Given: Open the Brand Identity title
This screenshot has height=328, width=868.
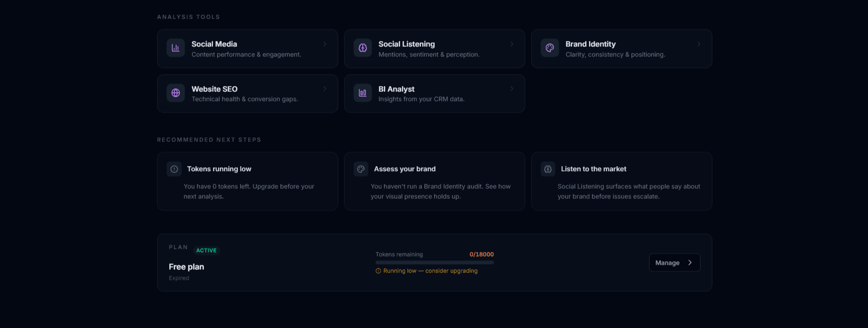Looking at the screenshot, I should pos(590,44).
